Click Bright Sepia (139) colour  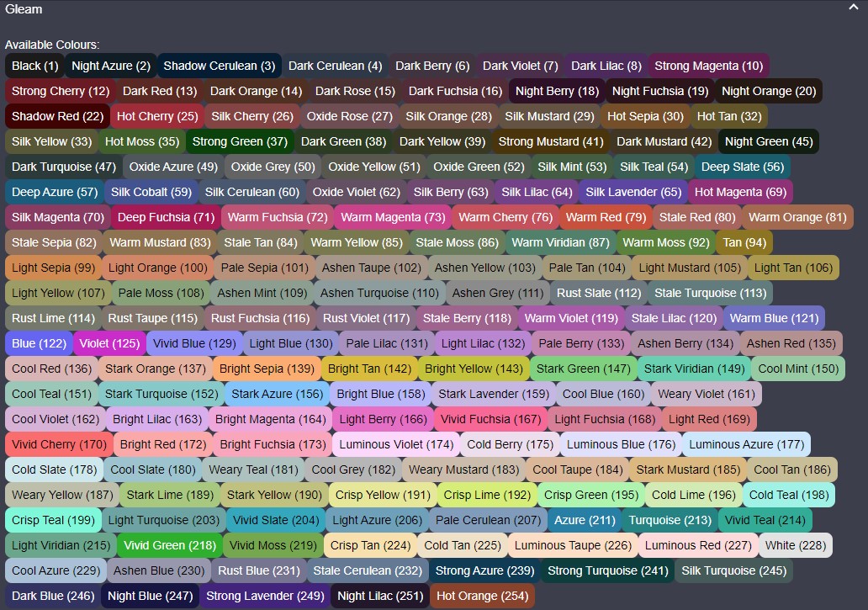click(267, 369)
